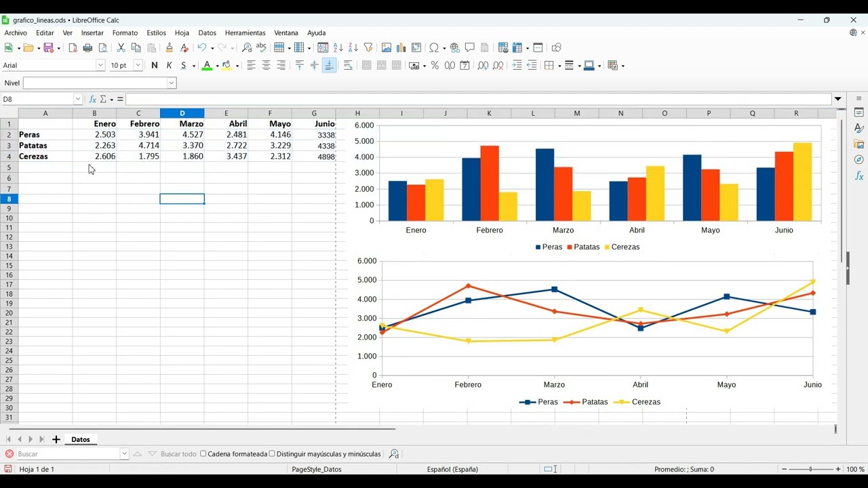868x488 pixels.
Task: Insert a pivot table
Action: pyautogui.click(x=416, y=47)
